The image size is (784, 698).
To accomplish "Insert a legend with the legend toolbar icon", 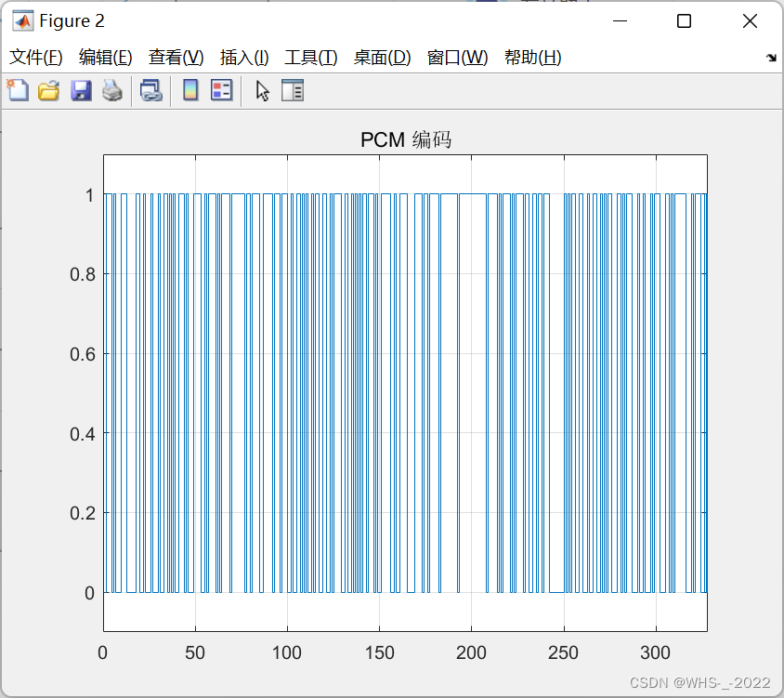I will (x=221, y=90).
